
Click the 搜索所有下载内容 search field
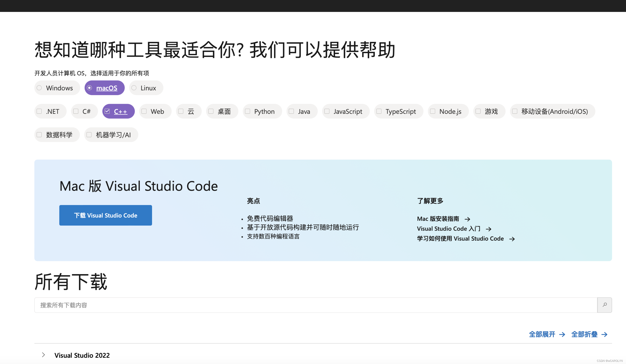[316, 305]
